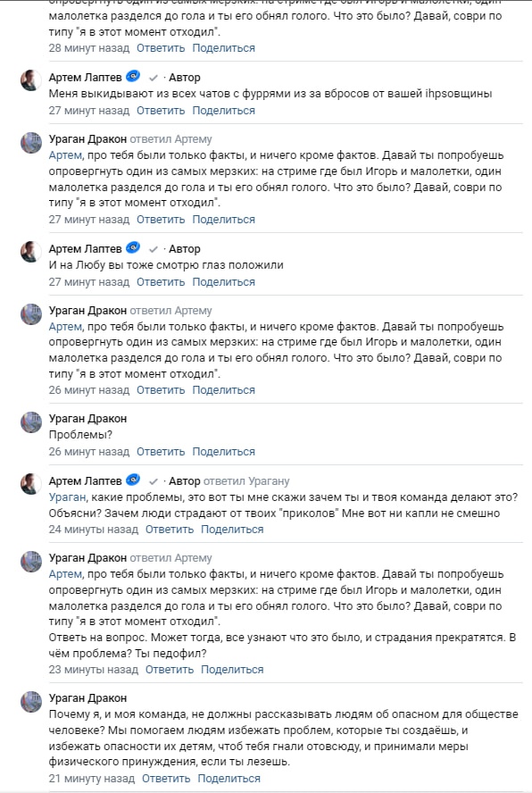This screenshot has height=793, width=532.
Task: Click "Поделиться" under the "И на Любу" comment
Action: point(223,282)
